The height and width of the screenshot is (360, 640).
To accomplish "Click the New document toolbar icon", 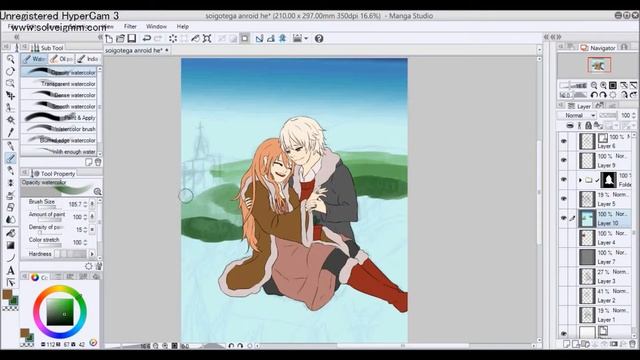I will [x=109, y=39].
